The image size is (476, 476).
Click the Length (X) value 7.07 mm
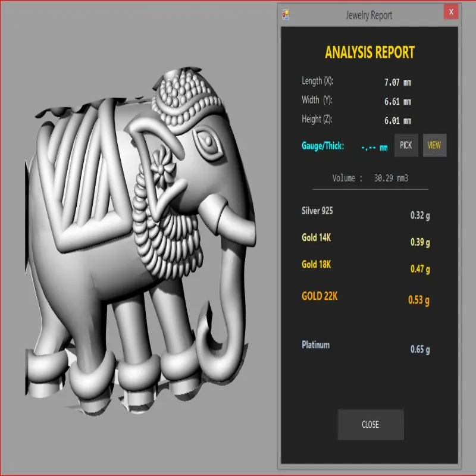click(x=397, y=82)
